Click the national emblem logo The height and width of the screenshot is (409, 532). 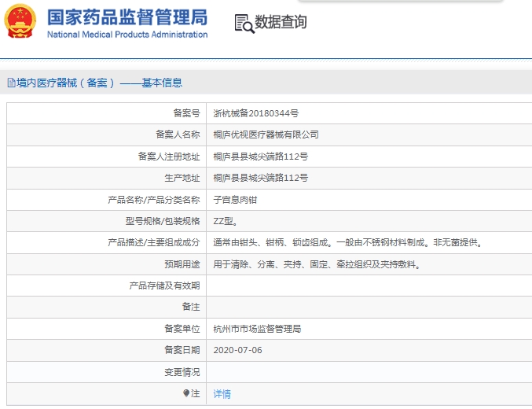coord(20,20)
